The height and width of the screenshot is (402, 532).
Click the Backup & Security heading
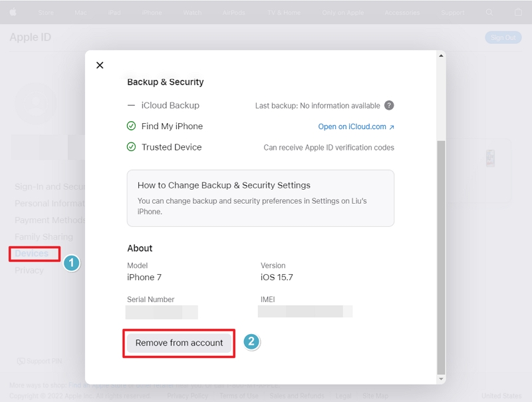(x=165, y=82)
